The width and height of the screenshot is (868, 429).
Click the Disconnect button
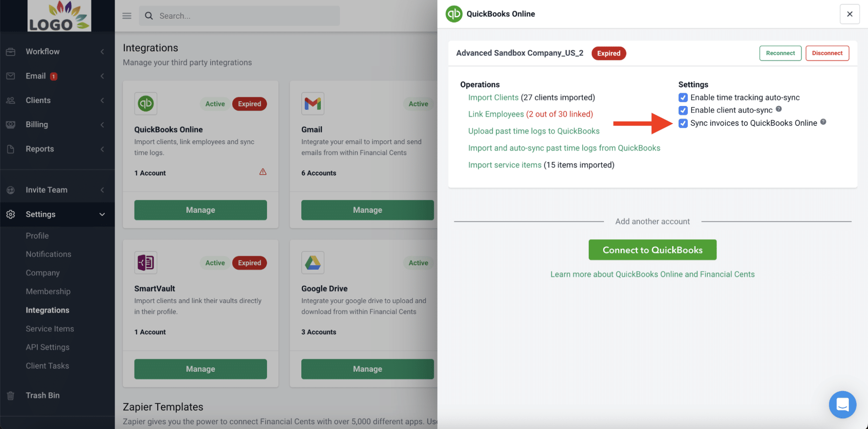point(827,53)
